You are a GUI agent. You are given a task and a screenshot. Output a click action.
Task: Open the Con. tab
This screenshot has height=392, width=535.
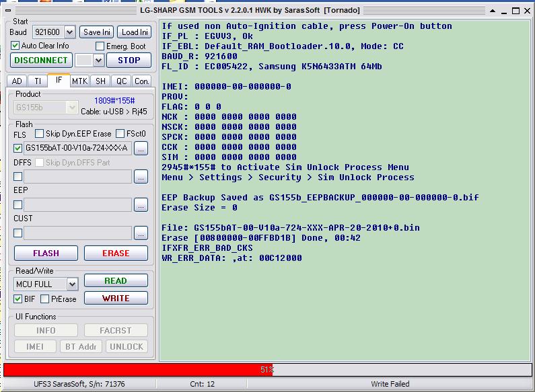point(141,81)
